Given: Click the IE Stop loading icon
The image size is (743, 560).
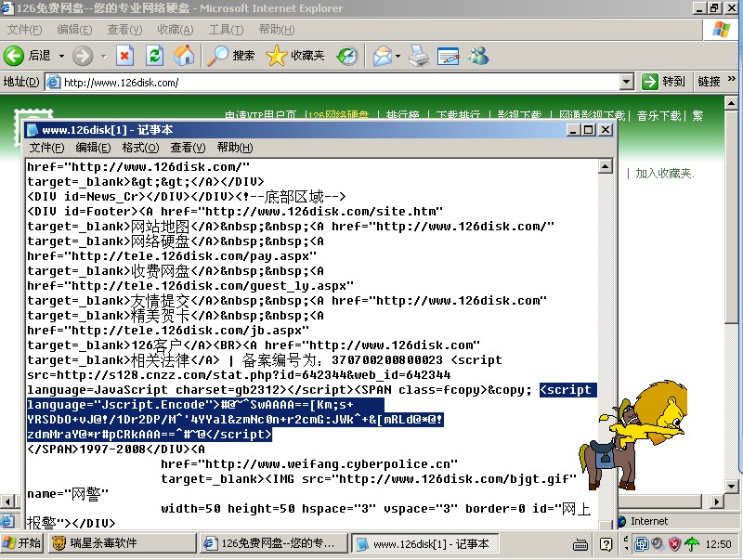Looking at the screenshot, I should 124,56.
